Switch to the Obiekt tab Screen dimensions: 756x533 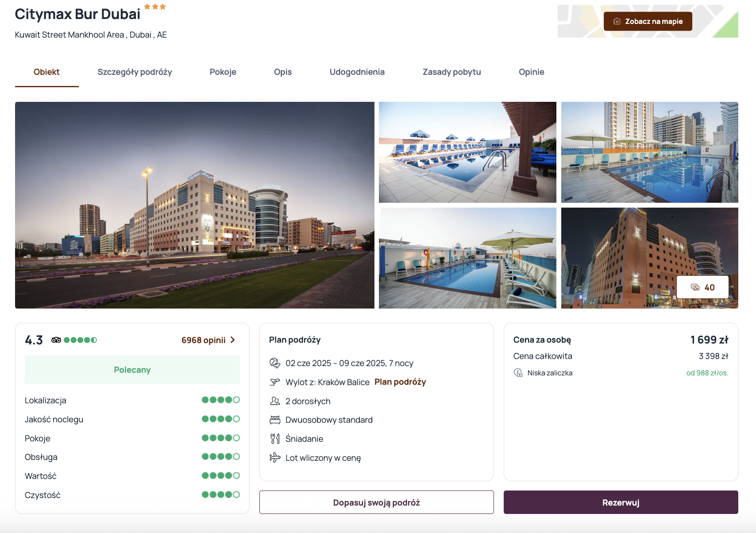click(46, 72)
